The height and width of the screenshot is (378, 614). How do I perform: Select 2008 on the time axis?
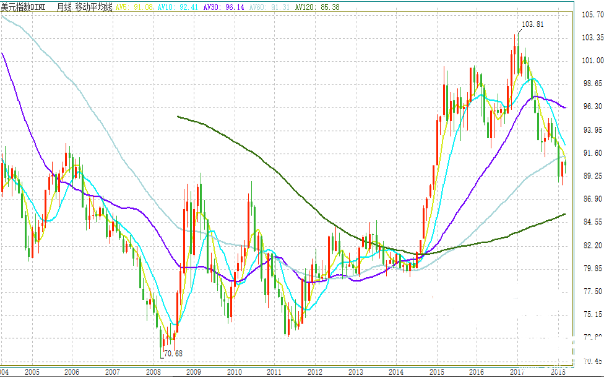[x=153, y=372]
